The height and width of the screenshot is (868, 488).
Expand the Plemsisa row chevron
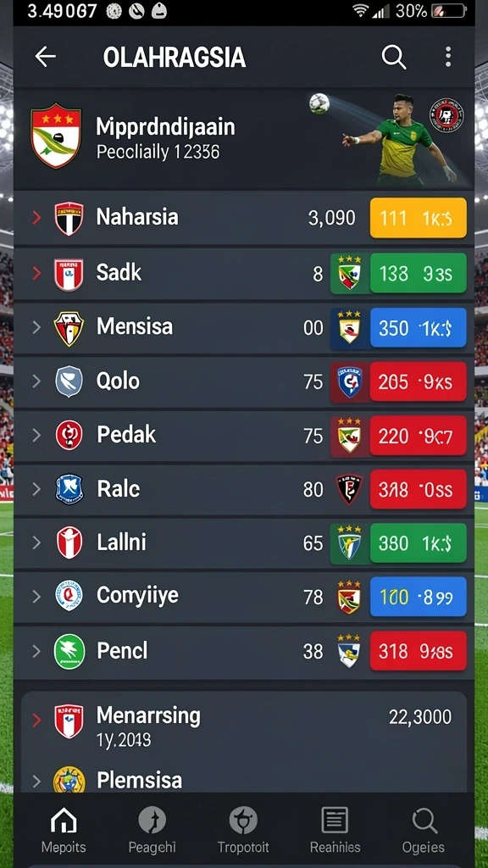pos(36,781)
